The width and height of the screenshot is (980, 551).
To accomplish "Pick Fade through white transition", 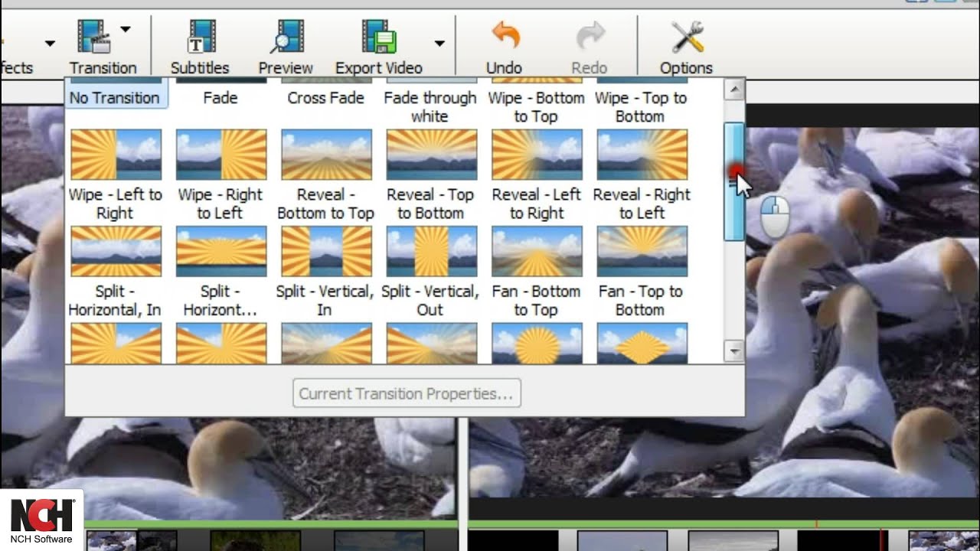I will (x=430, y=107).
